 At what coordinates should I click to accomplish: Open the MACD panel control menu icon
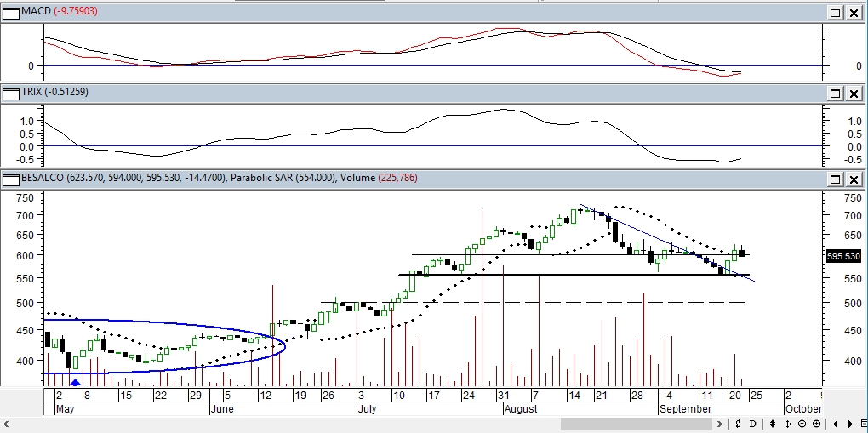coord(11,12)
